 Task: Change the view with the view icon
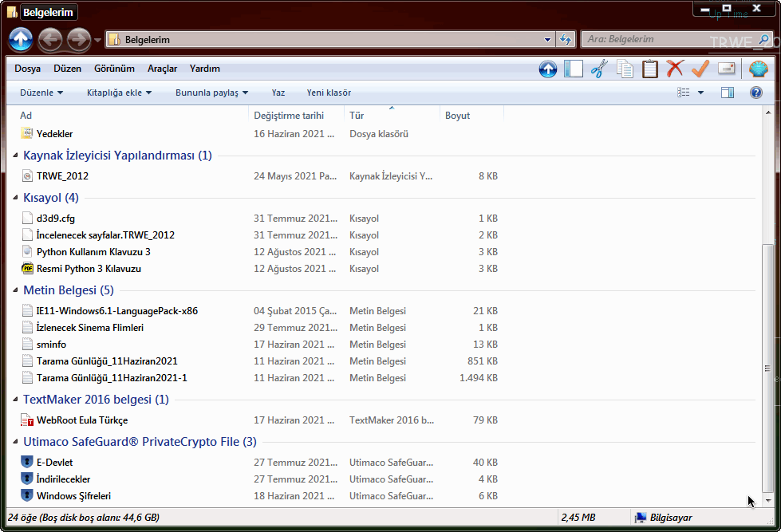point(684,93)
